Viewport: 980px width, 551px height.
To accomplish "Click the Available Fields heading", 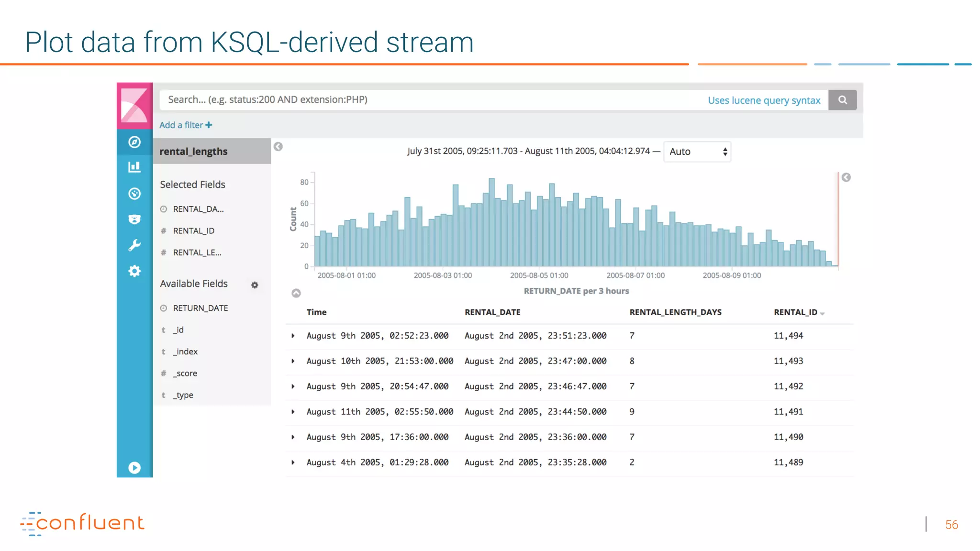I will (194, 284).
